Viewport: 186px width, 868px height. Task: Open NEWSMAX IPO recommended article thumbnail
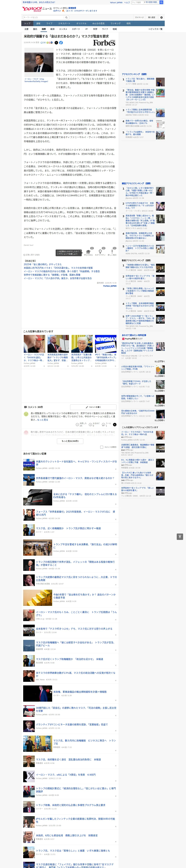pyautogui.click(x=105, y=344)
